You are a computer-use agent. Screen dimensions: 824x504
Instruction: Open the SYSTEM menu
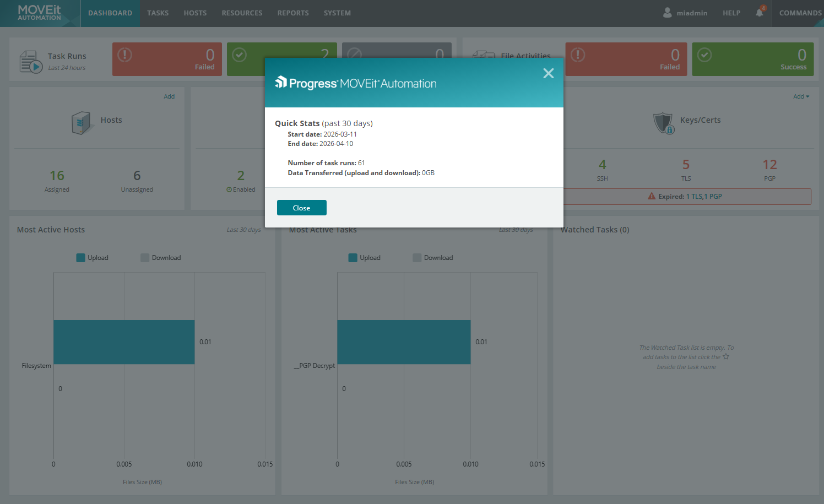tap(337, 13)
